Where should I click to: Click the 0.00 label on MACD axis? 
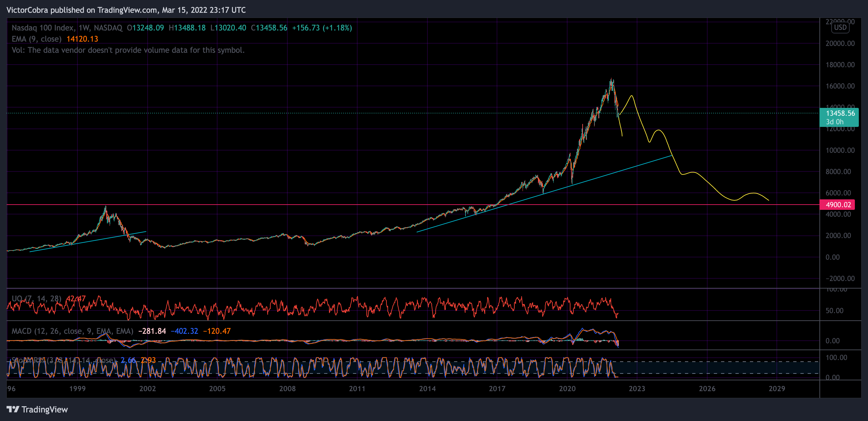pos(833,341)
